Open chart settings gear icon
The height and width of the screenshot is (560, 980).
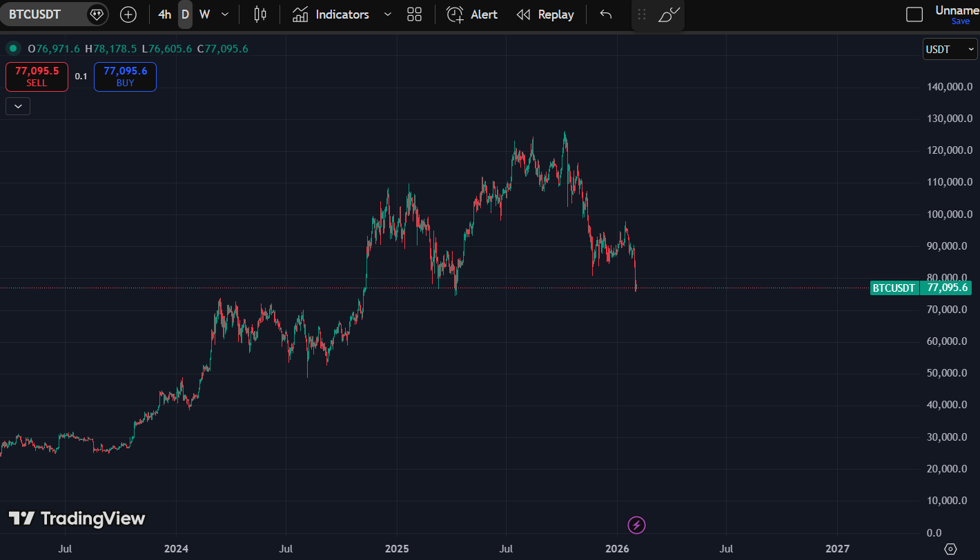[x=950, y=549]
